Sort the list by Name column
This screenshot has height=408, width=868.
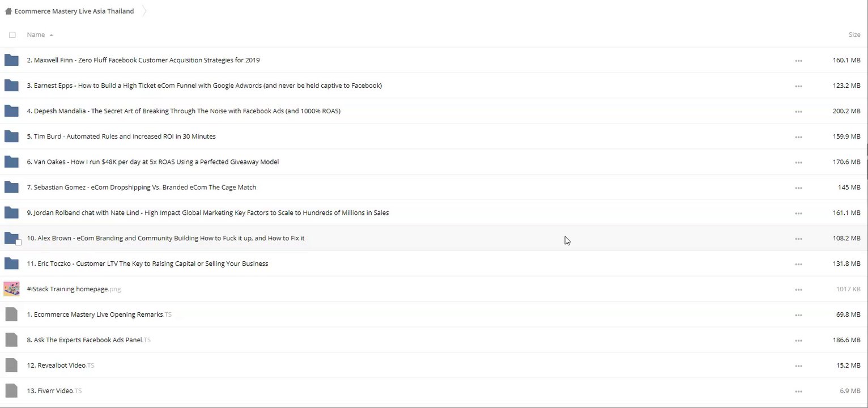[x=36, y=35]
